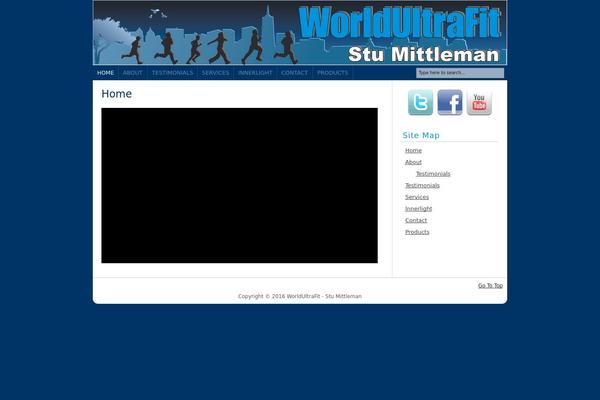600x400 pixels.
Task: Open the SERVICES nav item
Action: (x=215, y=73)
